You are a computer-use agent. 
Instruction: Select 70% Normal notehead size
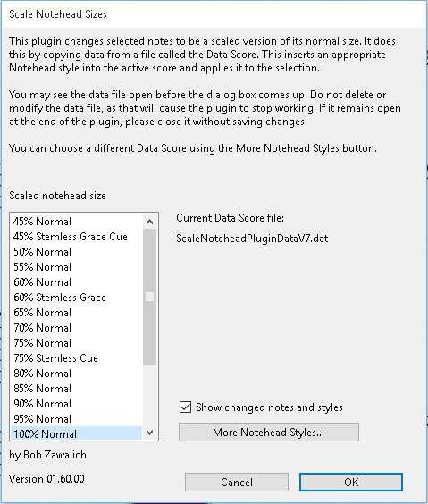pyautogui.click(x=77, y=328)
